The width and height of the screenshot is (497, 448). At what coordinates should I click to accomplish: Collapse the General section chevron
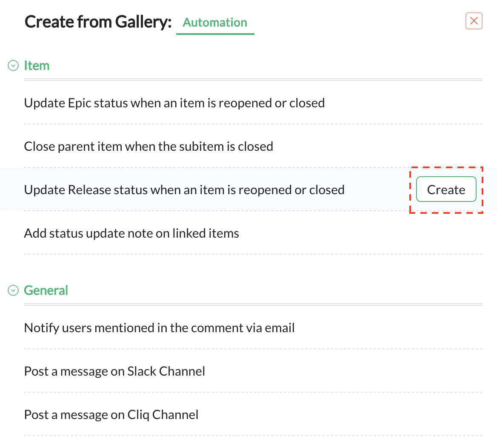point(13,290)
